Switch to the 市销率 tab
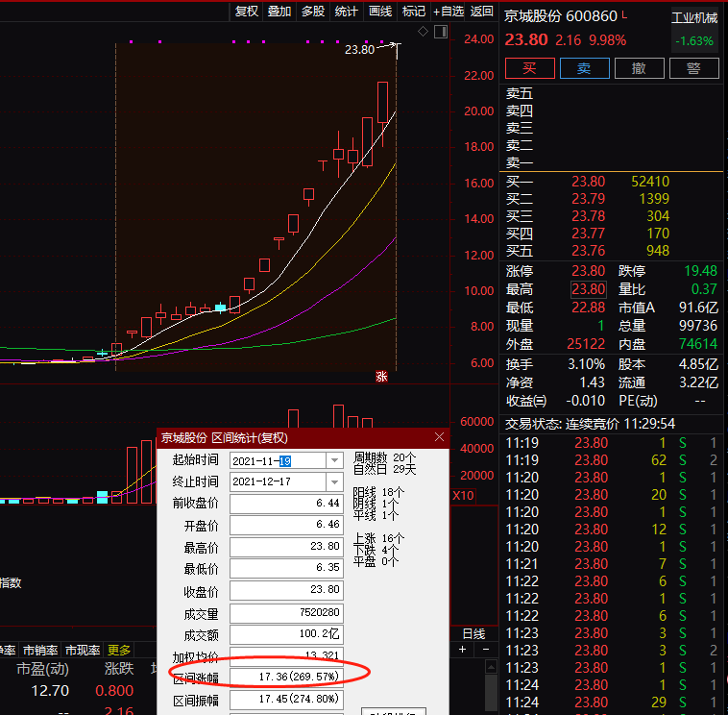This screenshot has width=728, height=715. coord(40,651)
